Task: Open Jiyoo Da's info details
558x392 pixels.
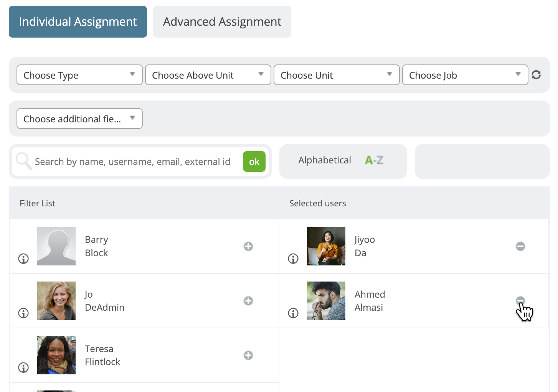Action: click(293, 259)
